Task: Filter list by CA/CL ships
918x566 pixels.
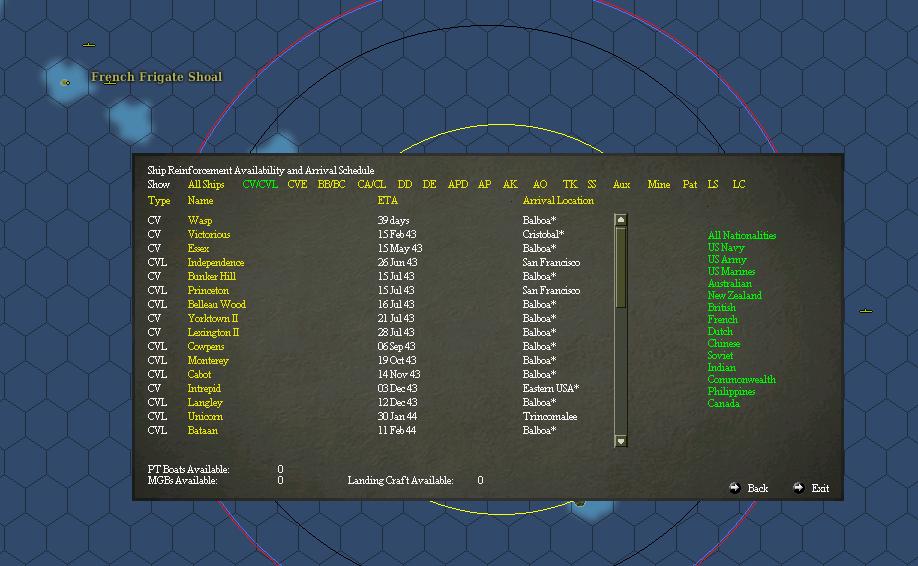Action: click(372, 184)
